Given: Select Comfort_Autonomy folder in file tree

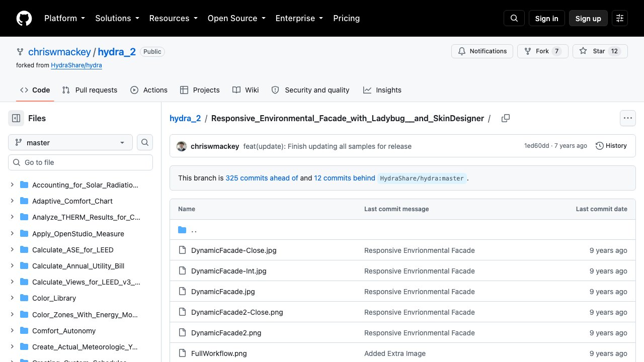Looking at the screenshot, I should tap(64, 331).
